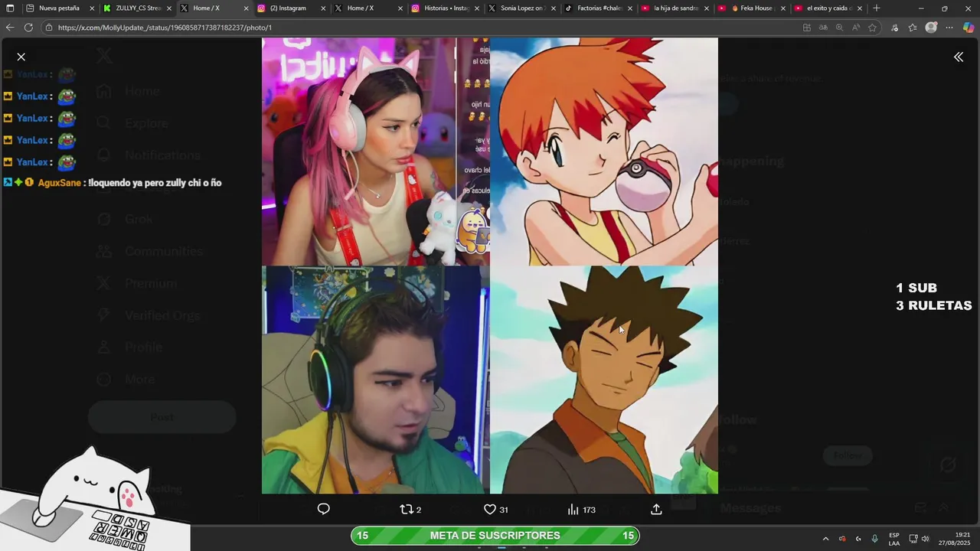Click the red-dot tray notification icon
980x551 pixels.
(842, 539)
